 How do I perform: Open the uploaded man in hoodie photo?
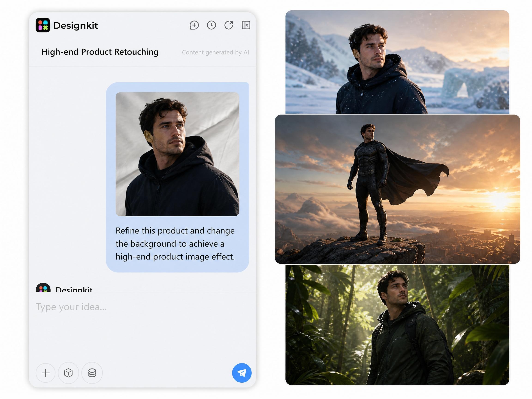click(x=178, y=154)
